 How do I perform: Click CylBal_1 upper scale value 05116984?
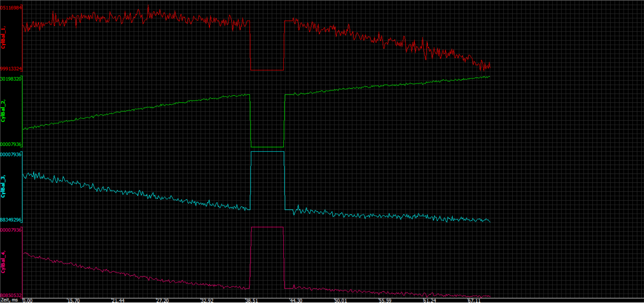(11, 8)
